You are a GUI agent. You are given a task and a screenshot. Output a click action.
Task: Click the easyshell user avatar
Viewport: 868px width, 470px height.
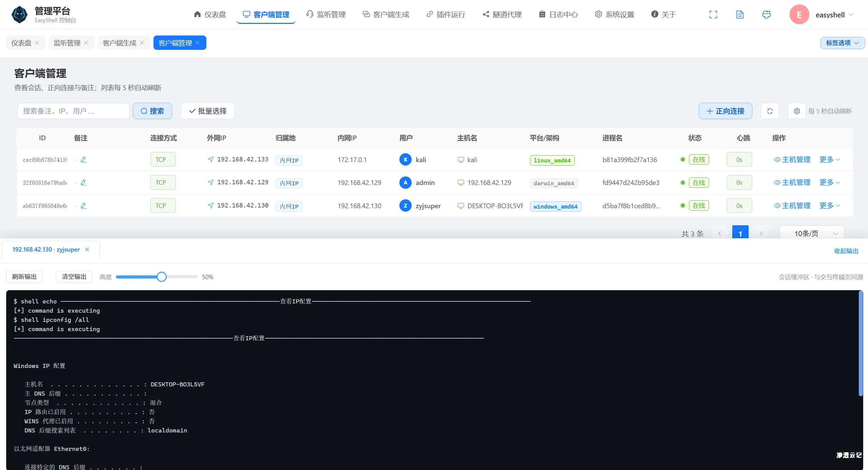coord(799,15)
